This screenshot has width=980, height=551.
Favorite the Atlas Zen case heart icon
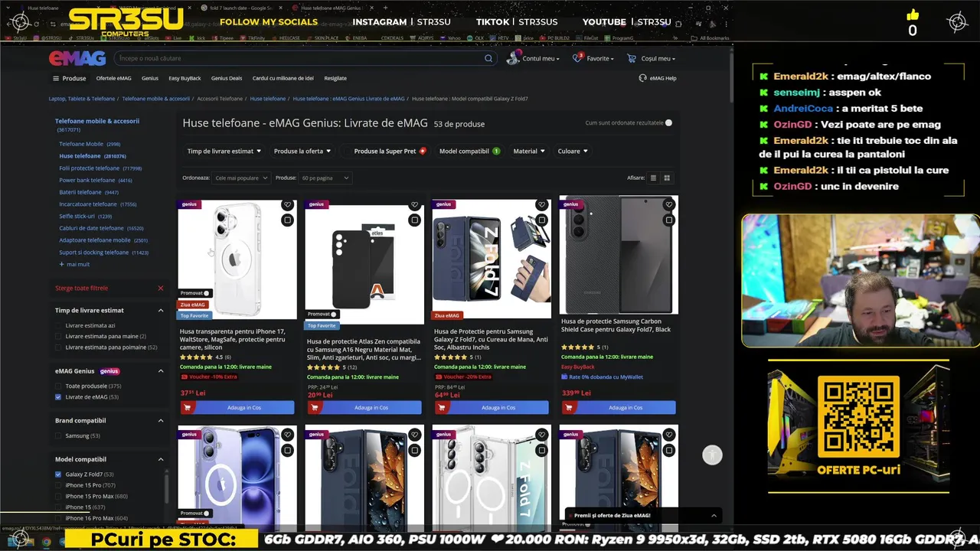click(414, 204)
